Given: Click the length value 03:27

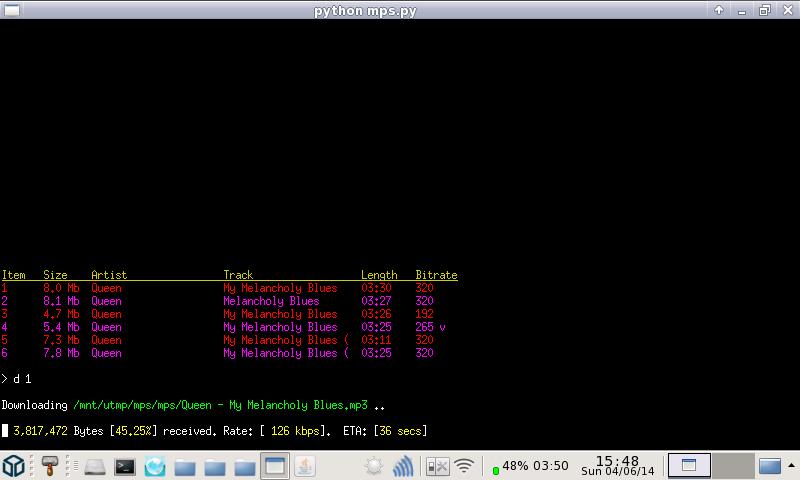Looking at the screenshot, I should pyautogui.click(x=376, y=301).
